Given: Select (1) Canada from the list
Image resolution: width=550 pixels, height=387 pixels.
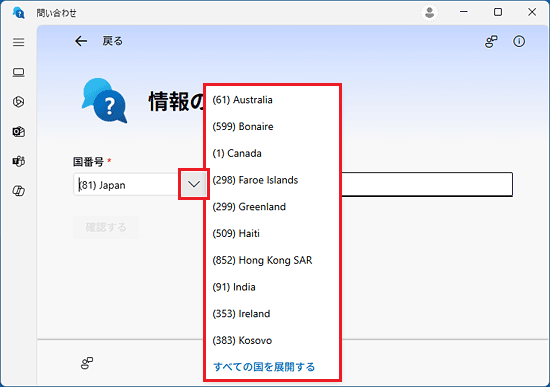Looking at the screenshot, I should (x=273, y=153).
